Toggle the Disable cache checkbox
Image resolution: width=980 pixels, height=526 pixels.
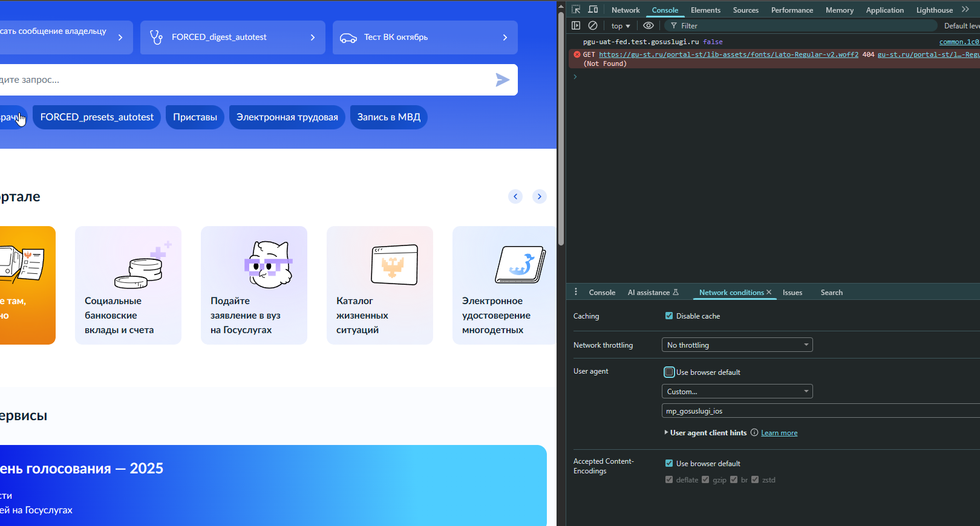(669, 316)
